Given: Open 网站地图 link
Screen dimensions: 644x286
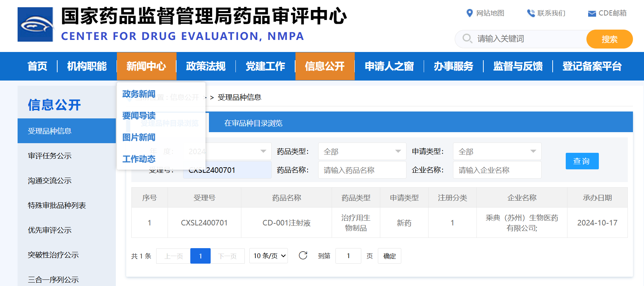Looking at the screenshot, I should (490, 13).
